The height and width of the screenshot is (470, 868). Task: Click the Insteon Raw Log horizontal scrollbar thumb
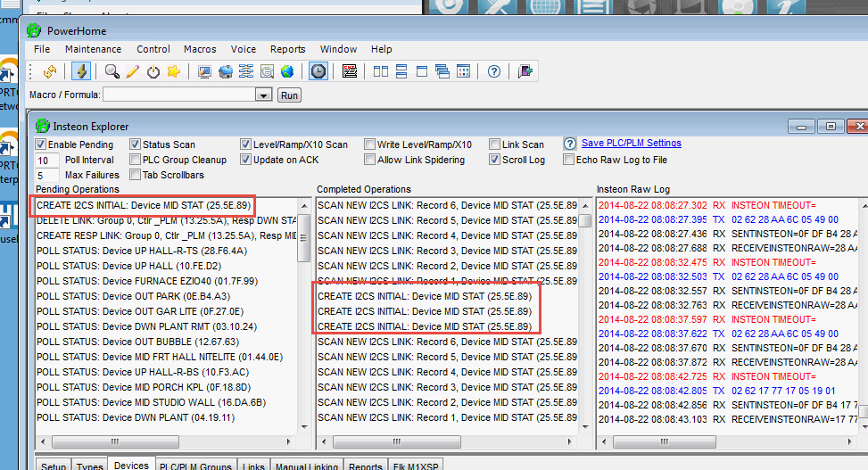pos(665,441)
